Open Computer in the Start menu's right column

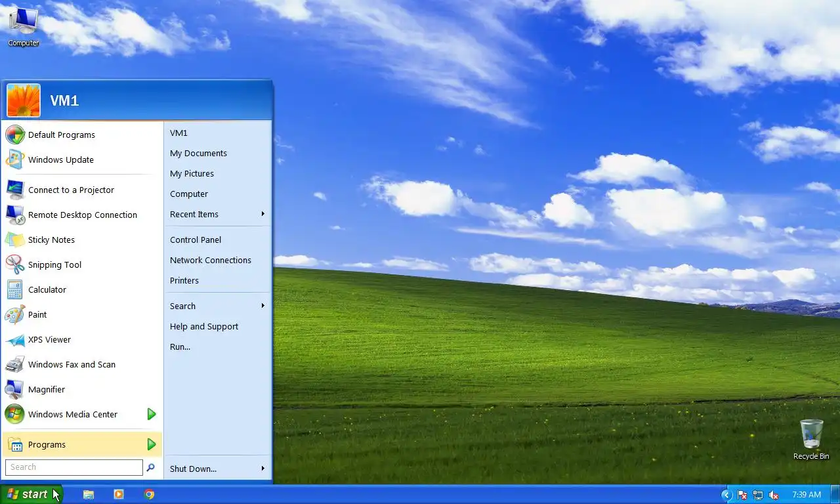217,194
